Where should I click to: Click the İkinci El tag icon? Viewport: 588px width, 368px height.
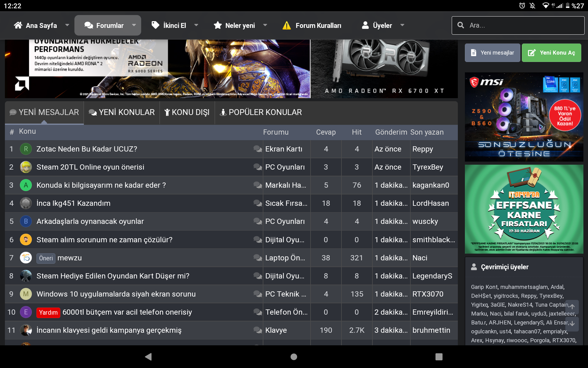[155, 25]
